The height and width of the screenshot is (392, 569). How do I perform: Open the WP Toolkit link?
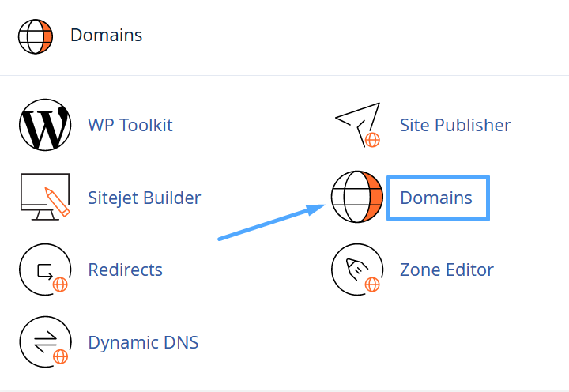point(130,125)
